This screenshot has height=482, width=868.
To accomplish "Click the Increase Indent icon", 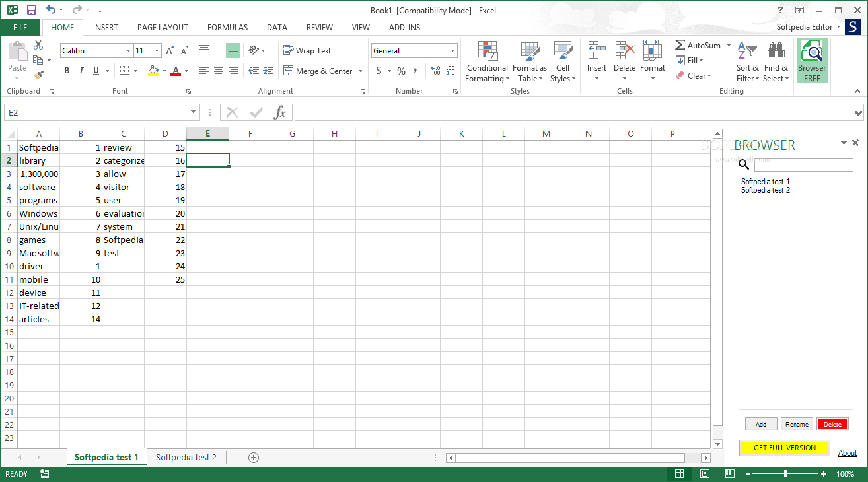I will tap(268, 71).
